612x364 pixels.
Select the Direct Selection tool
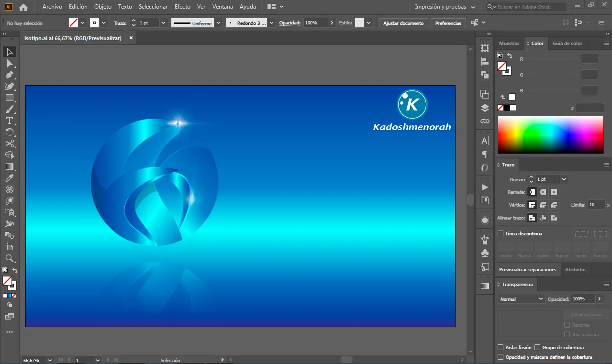(9, 64)
